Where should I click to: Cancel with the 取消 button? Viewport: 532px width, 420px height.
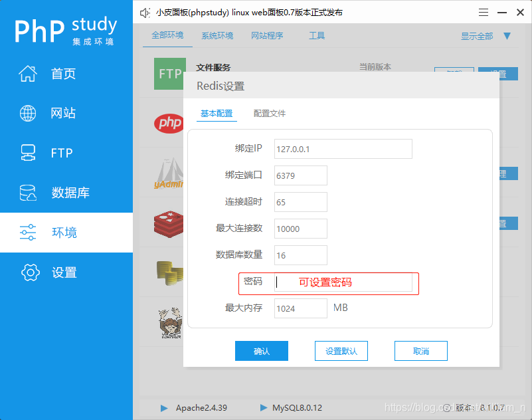pos(420,351)
